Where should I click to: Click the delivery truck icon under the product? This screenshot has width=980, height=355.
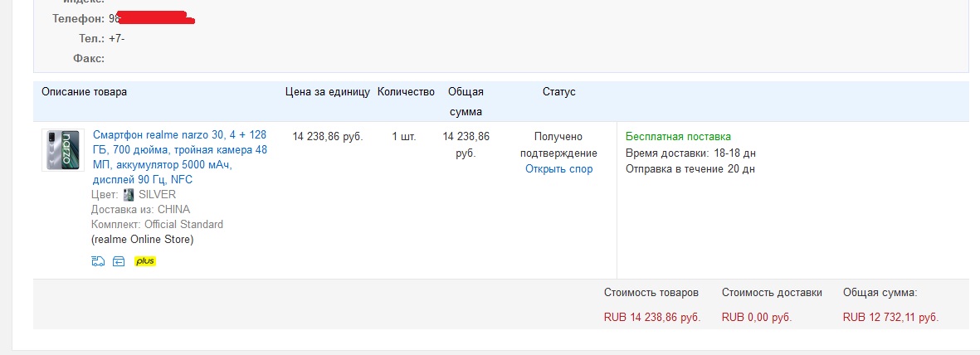pos(98,261)
